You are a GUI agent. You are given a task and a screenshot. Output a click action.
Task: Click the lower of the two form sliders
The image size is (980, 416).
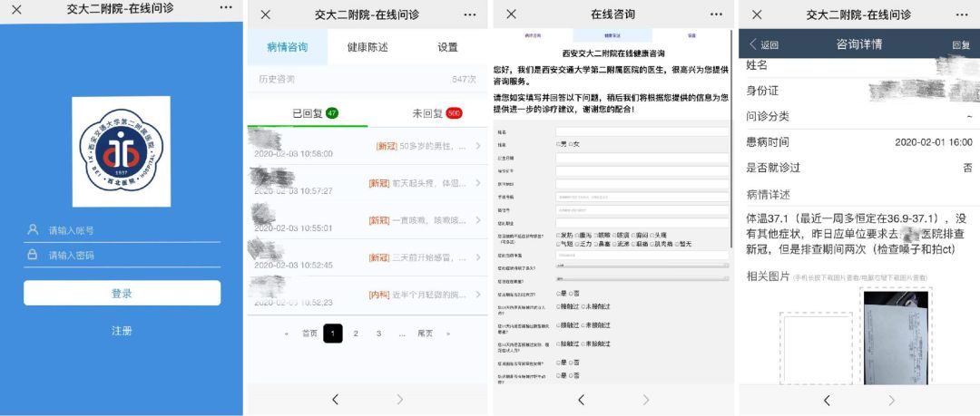point(642,279)
